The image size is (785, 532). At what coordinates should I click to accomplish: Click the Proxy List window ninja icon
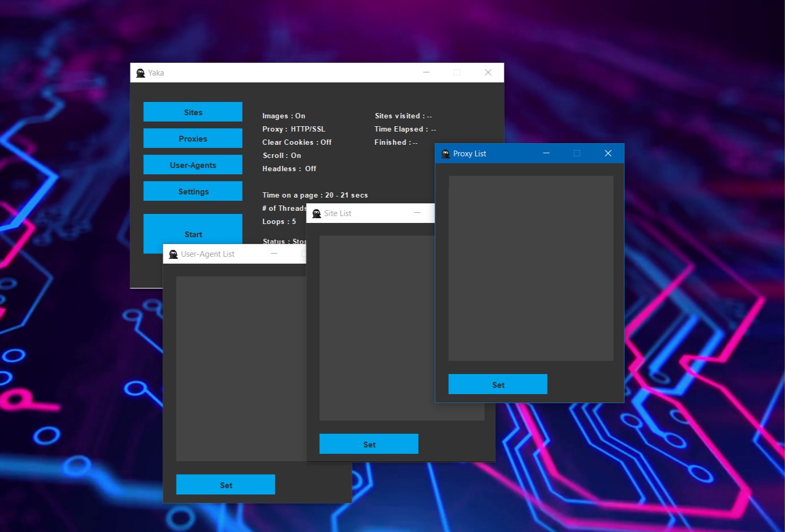pyautogui.click(x=446, y=154)
